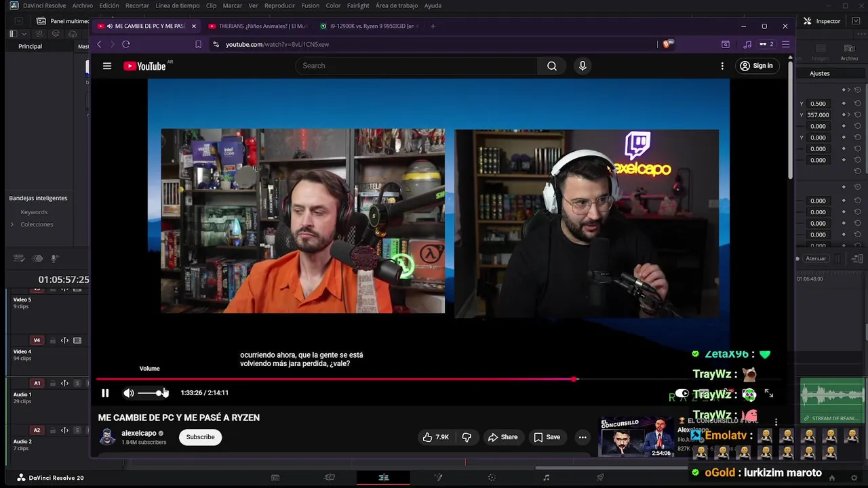Open the Archivo tab in Inspector
Screen dimensions: 868x488
pos(849,53)
